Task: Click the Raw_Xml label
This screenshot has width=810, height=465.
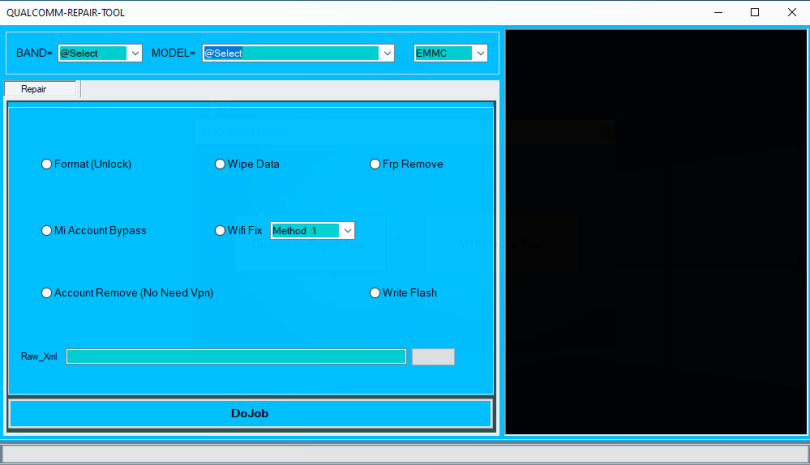Action: [x=39, y=356]
